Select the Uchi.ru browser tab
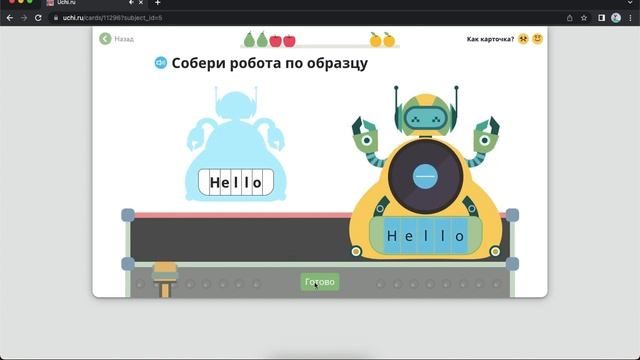Screen dimensions: 640x360 pos(96,3)
